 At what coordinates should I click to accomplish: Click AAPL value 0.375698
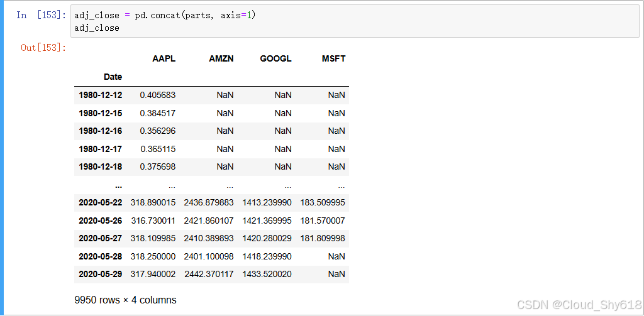coord(158,167)
